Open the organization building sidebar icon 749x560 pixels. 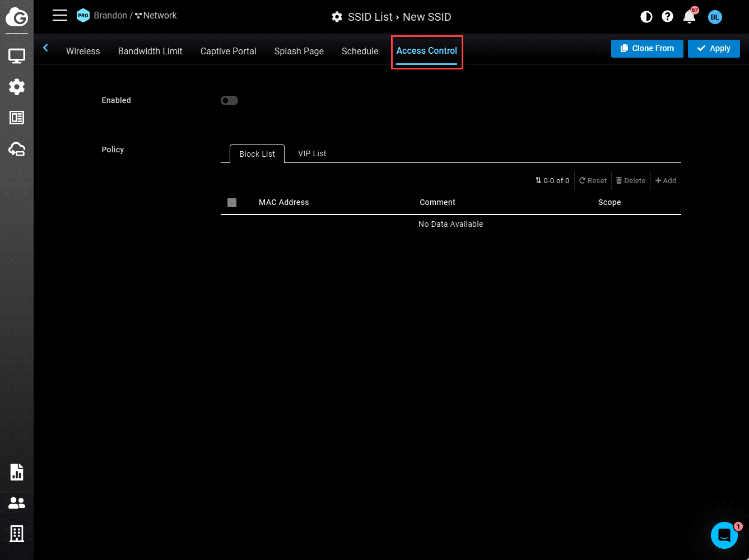[17, 534]
